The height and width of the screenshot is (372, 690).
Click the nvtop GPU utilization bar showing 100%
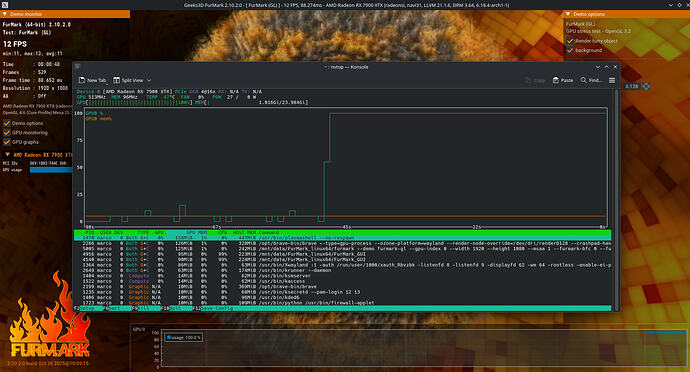pos(135,102)
